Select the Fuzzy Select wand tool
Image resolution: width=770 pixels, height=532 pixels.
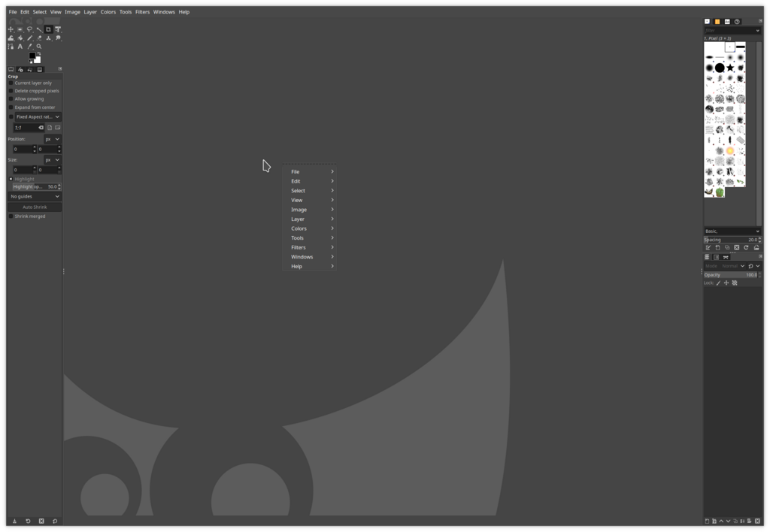pos(39,29)
